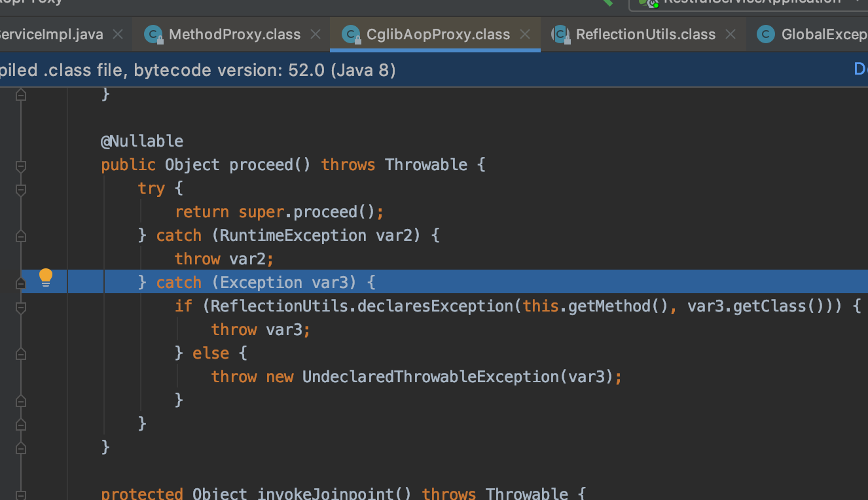868x500 pixels.
Task: Click Throwable on the proceed() declaration line
Action: point(426,165)
